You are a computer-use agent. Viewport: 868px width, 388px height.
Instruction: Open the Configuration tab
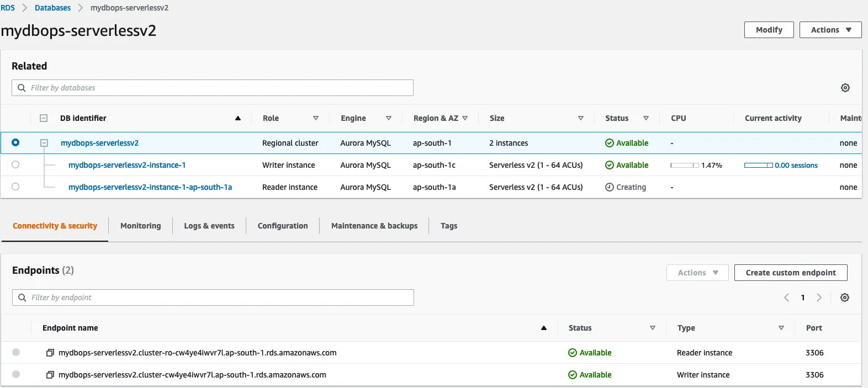tap(283, 226)
